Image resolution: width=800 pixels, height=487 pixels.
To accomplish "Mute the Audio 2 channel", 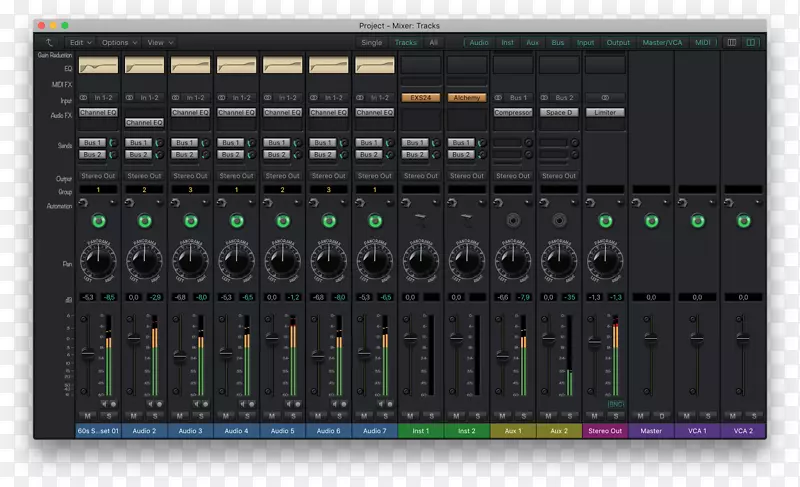I will [134, 414].
